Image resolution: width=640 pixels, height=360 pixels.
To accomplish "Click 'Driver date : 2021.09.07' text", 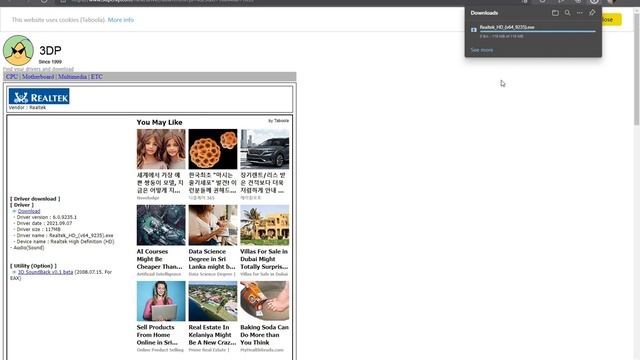I will coord(44,223).
